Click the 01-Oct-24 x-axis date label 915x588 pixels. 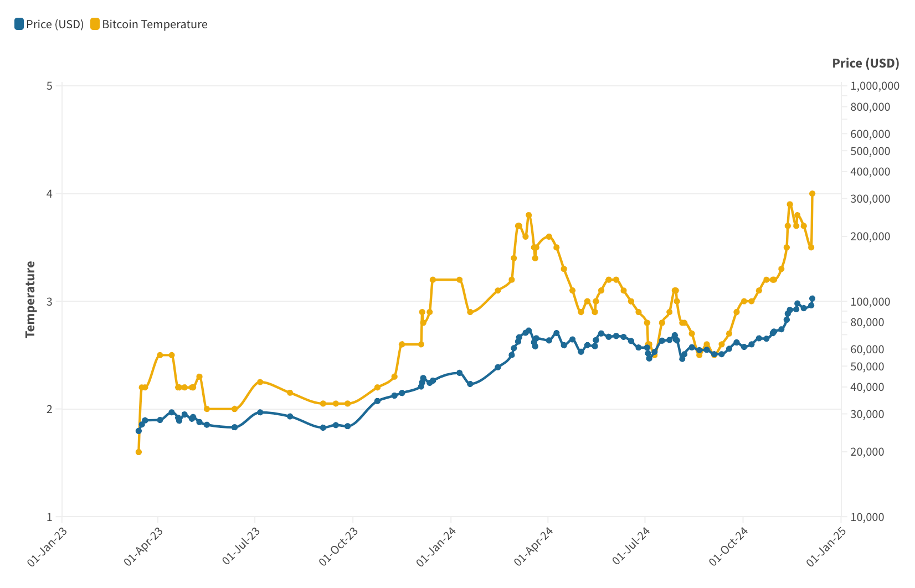tap(729, 546)
